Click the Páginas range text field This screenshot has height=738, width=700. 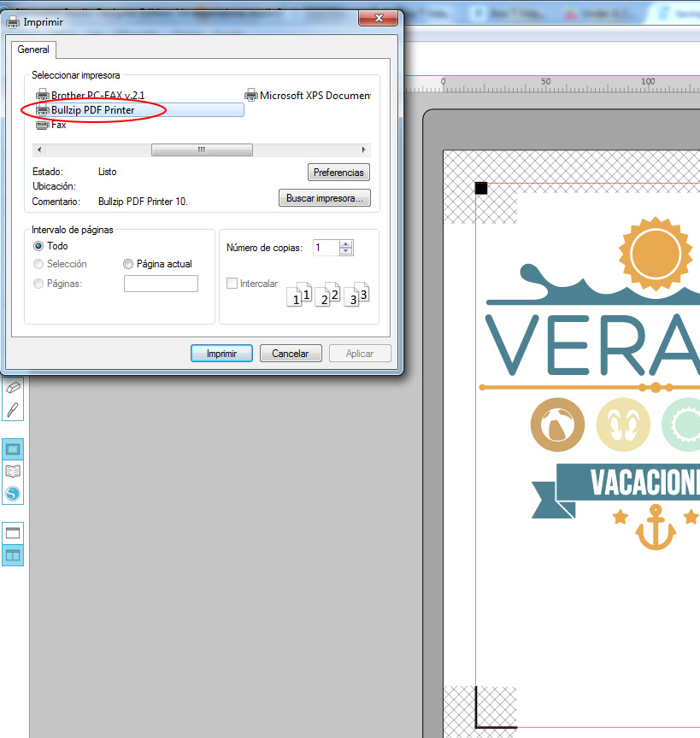(x=161, y=284)
